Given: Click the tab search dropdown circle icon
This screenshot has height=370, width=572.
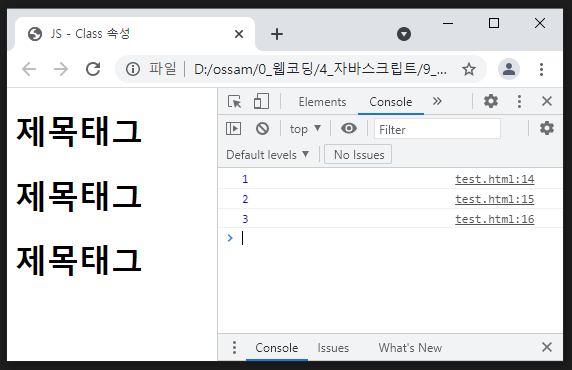Looking at the screenshot, I should coord(404,34).
